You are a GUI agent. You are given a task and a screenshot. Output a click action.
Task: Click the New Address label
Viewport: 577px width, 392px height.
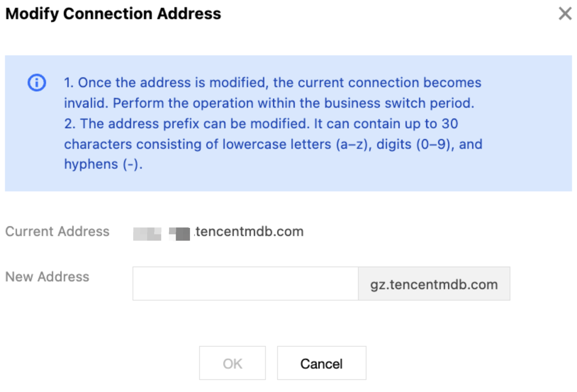[47, 277]
